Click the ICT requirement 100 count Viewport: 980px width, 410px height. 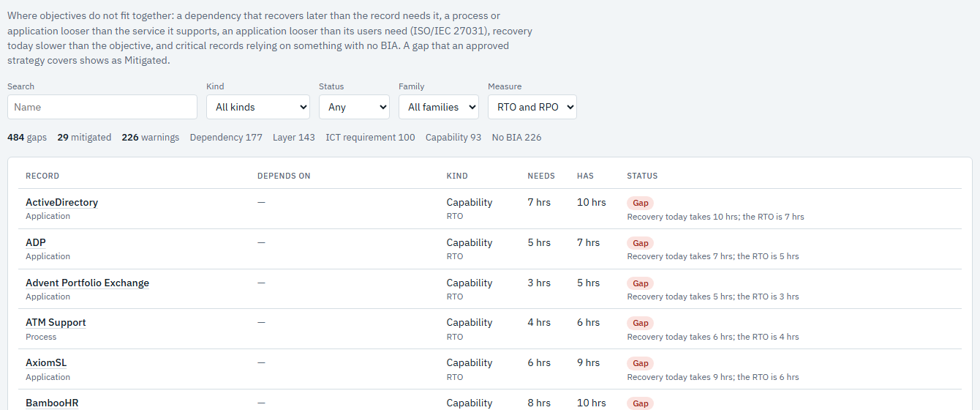[x=370, y=137]
